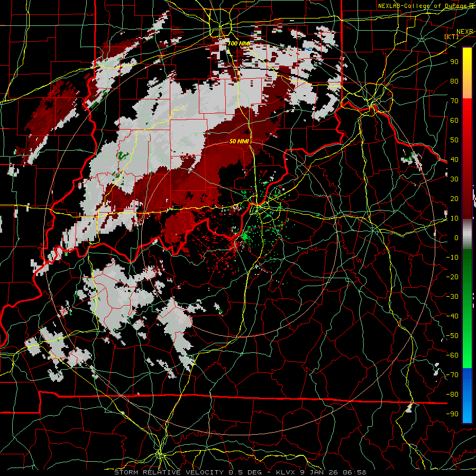Click the positive 20 scale value
Screen dimensions: 476x476
point(454,198)
